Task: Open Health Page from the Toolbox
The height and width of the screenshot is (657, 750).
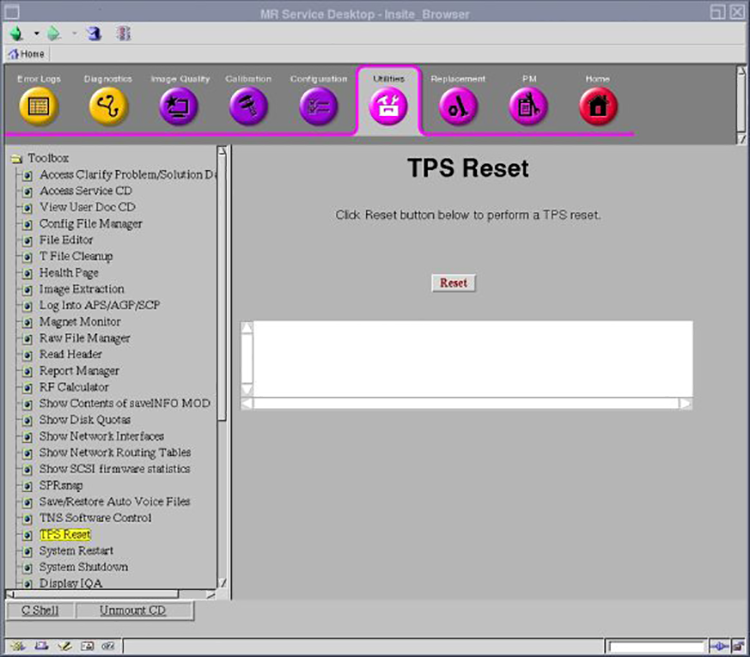Action: click(x=68, y=273)
